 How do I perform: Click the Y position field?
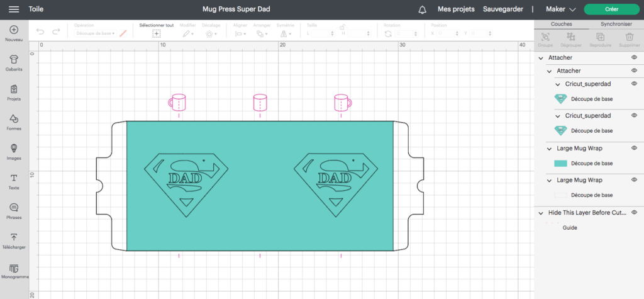[481, 34]
